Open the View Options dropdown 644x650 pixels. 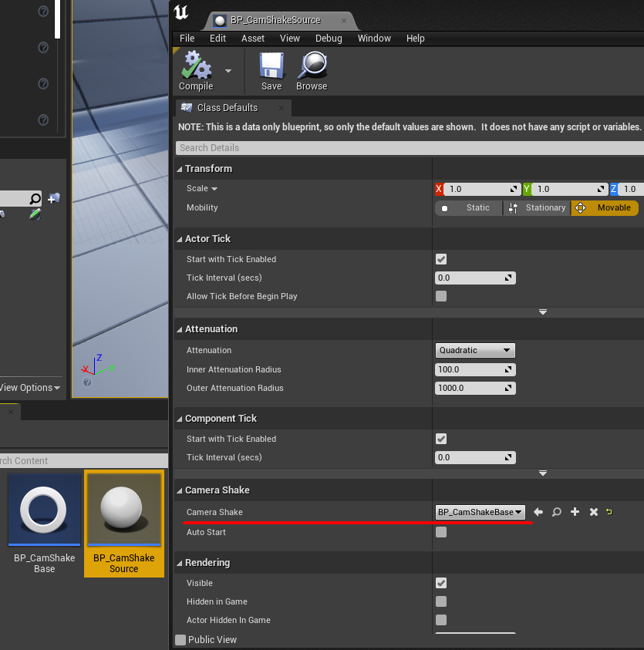point(30,388)
